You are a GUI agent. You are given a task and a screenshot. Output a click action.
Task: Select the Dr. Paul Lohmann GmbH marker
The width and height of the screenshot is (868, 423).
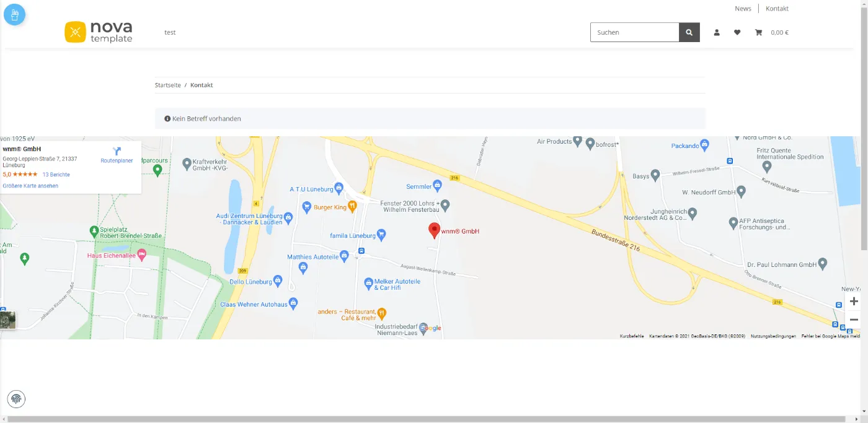823,264
